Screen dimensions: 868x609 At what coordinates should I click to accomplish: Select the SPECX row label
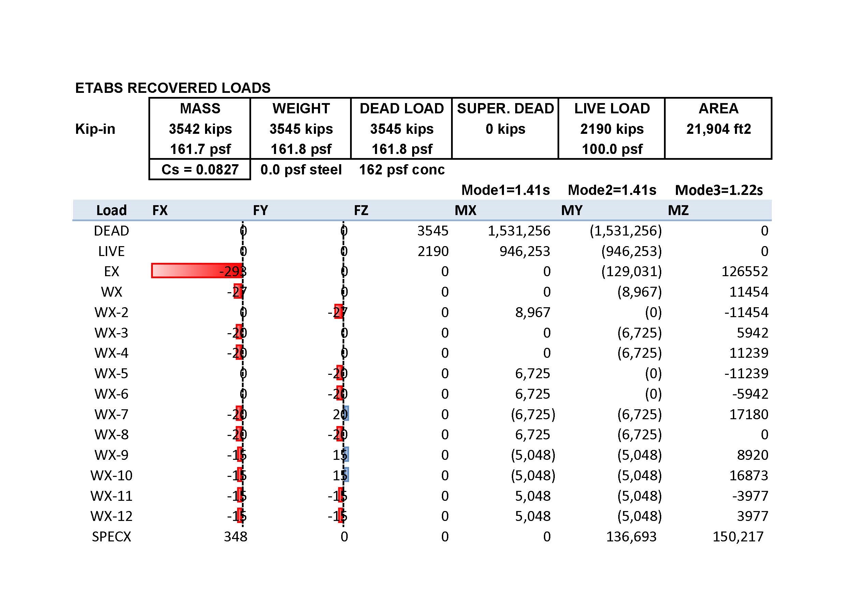point(111,536)
